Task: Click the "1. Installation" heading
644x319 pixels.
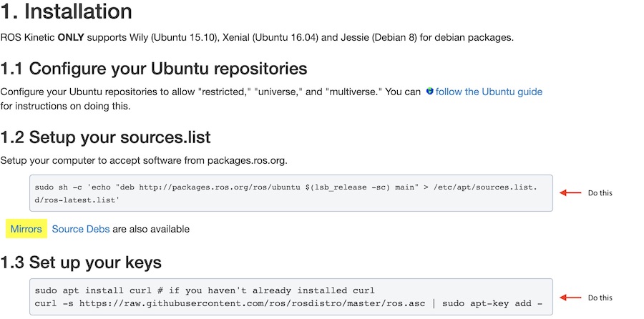Action: click(x=66, y=12)
